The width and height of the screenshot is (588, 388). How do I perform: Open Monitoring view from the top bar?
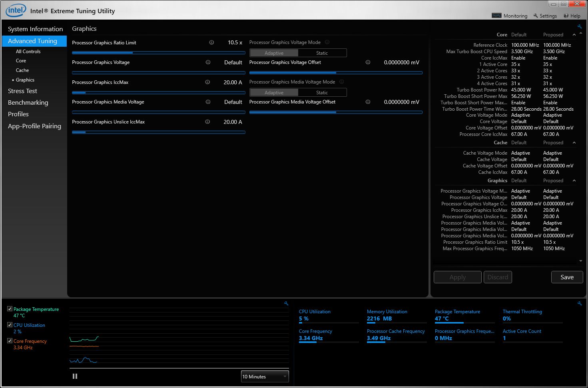(x=509, y=16)
